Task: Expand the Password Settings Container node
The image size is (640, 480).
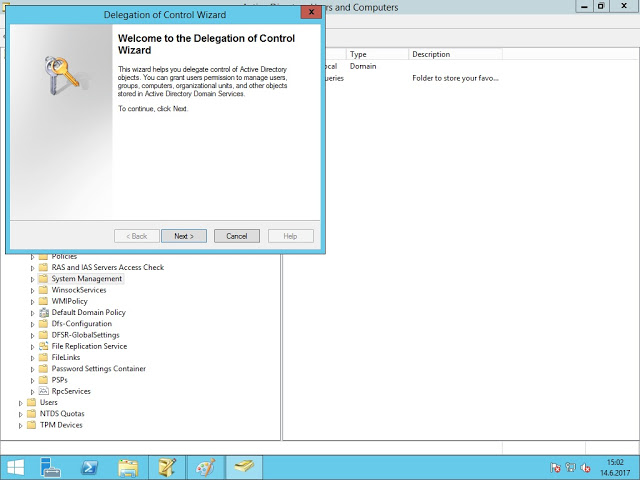Action: (32, 369)
